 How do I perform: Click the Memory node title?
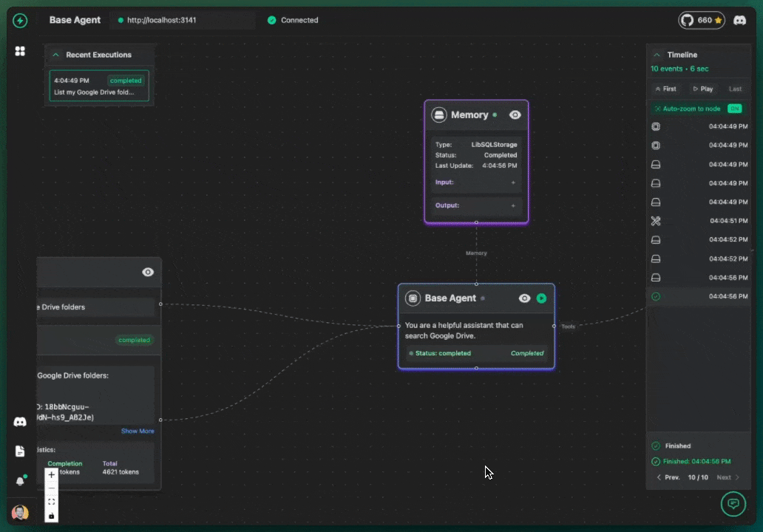point(469,115)
